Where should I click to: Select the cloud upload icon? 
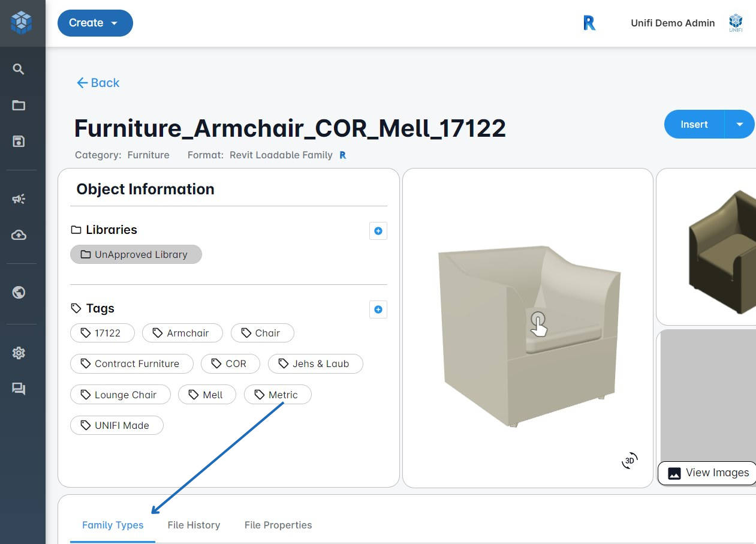pos(19,235)
